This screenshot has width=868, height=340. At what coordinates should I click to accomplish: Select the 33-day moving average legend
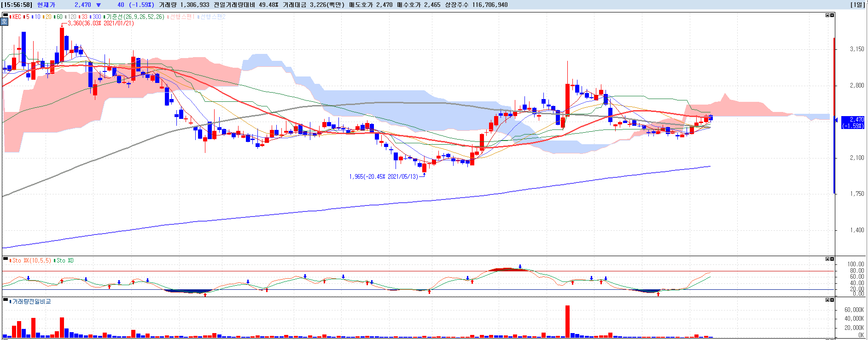point(83,17)
